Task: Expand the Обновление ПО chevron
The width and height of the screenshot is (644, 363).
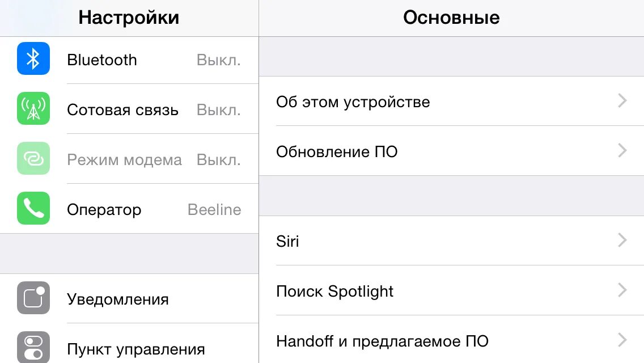Action: click(622, 151)
